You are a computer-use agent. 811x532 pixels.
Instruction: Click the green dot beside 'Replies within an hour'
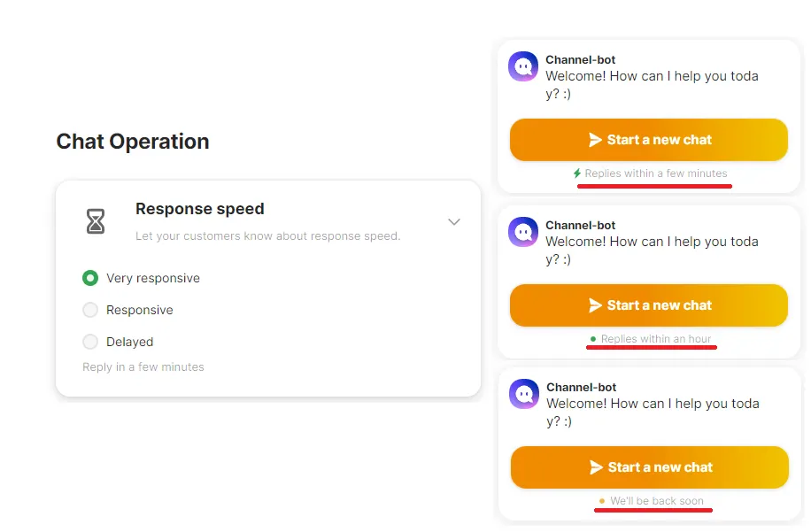[x=593, y=339]
